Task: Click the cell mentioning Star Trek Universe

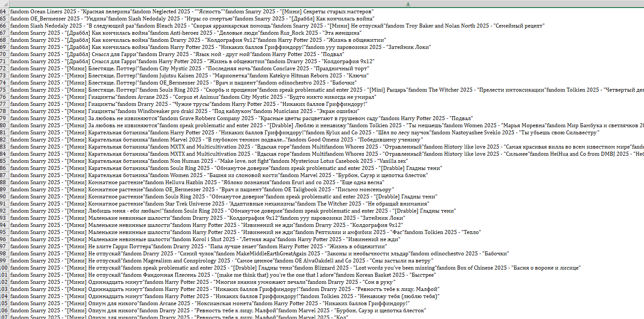Action: pos(326,204)
